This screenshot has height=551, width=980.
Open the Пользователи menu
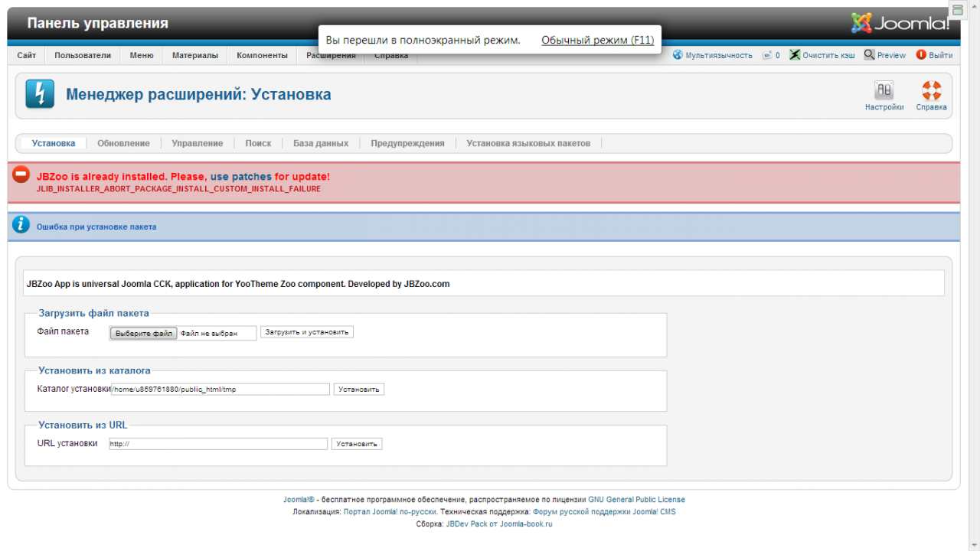(83, 55)
